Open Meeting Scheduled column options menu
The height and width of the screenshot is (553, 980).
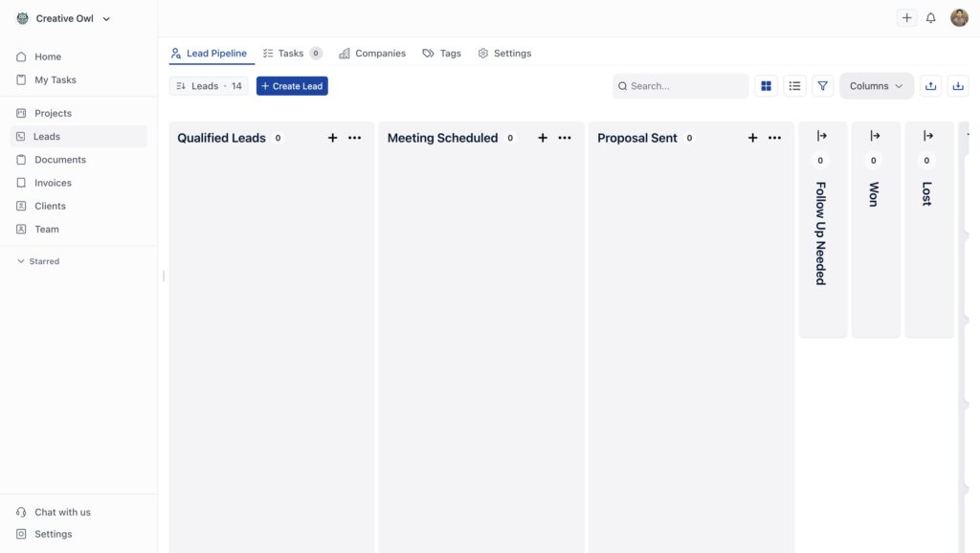(x=565, y=138)
